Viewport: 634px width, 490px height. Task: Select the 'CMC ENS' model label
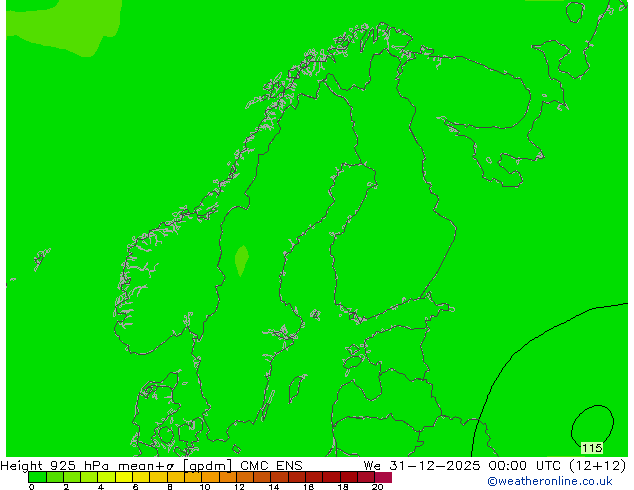coord(271,466)
